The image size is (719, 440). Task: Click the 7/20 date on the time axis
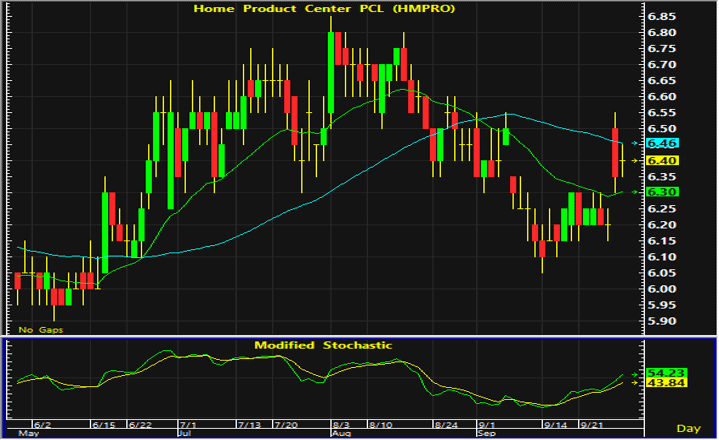tap(286, 425)
